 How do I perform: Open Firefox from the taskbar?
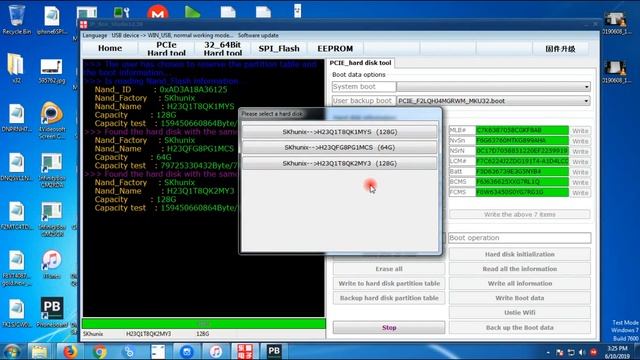tap(70, 352)
